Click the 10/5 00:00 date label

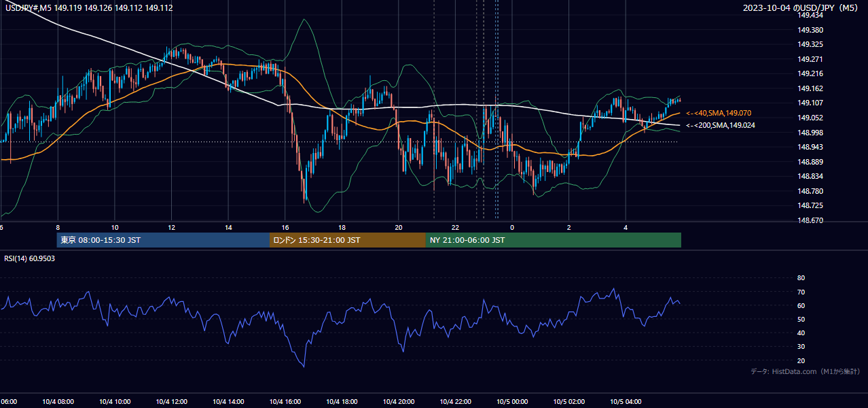(x=512, y=402)
